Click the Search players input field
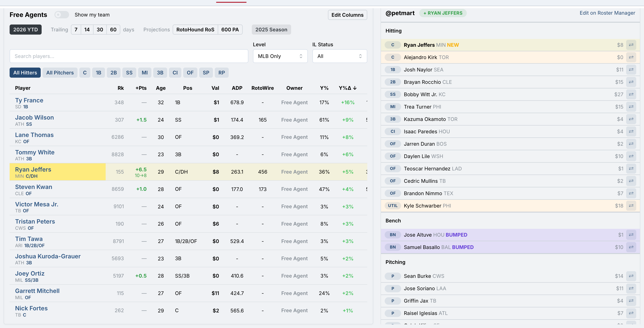Screen dimensions: 644x328 [129, 56]
